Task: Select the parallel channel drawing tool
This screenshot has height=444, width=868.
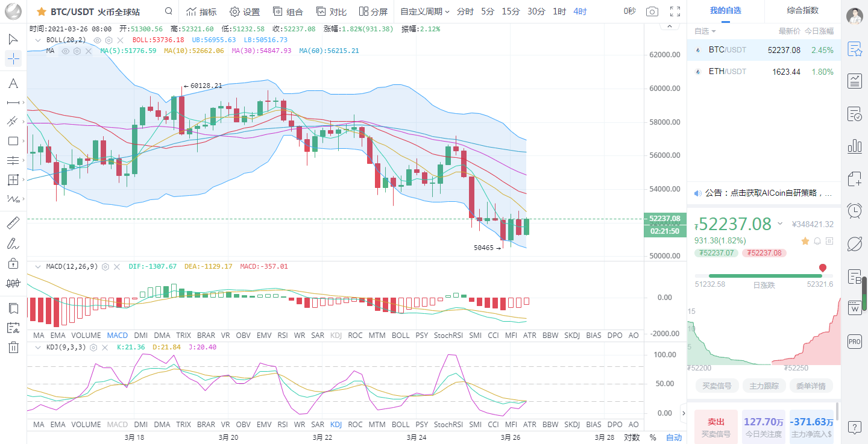Action: tap(13, 122)
